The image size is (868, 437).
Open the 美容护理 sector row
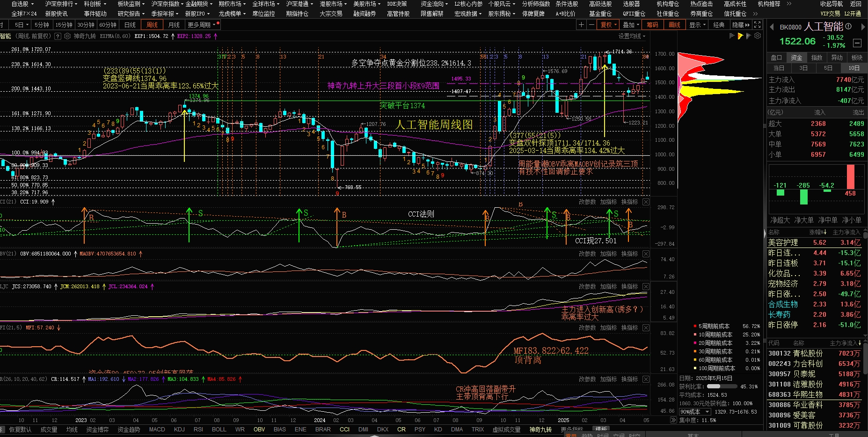coord(814,242)
